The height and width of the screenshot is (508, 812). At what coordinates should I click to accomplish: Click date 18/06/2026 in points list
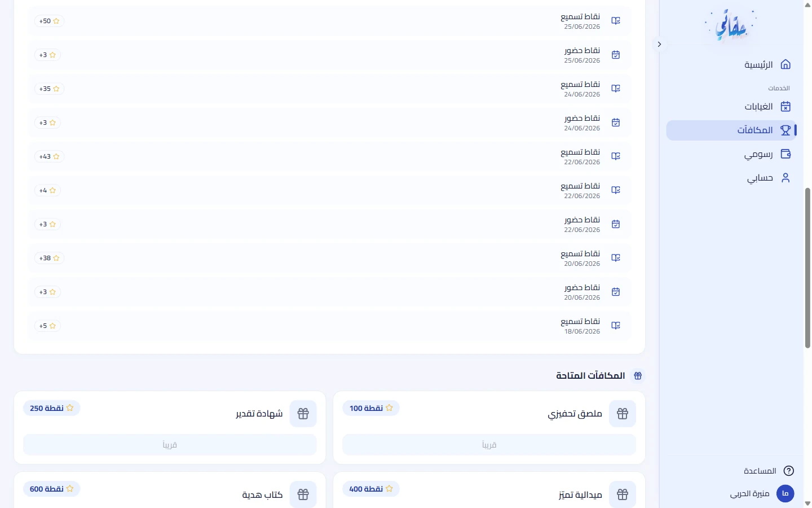pos(582,331)
